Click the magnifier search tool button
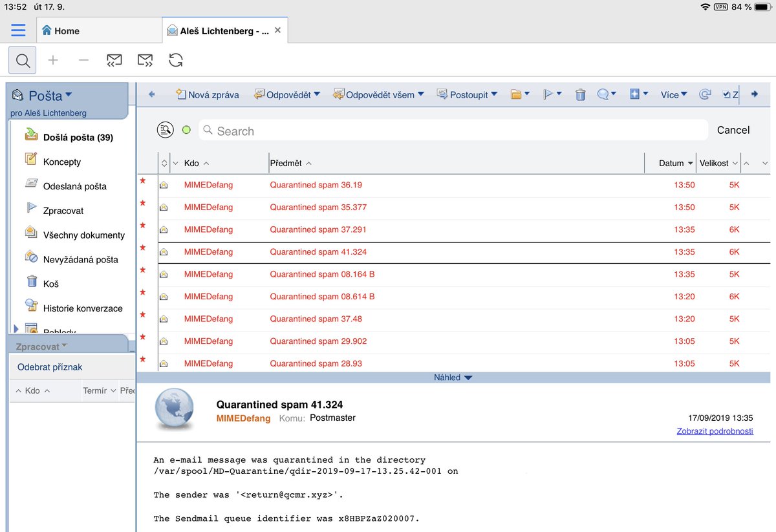The width and height of the screenshot is (776, 532). point(23,61)
